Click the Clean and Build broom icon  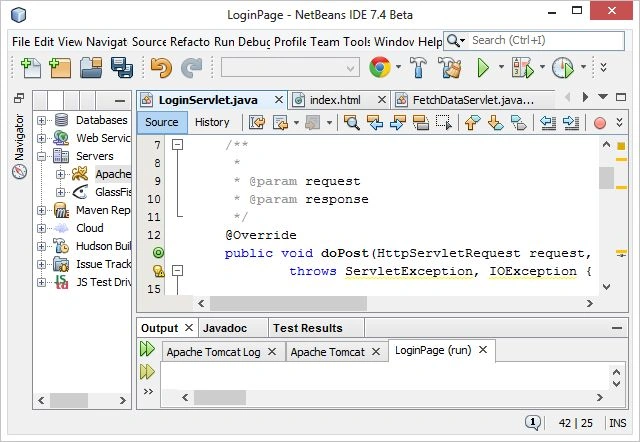pos(449,68)
